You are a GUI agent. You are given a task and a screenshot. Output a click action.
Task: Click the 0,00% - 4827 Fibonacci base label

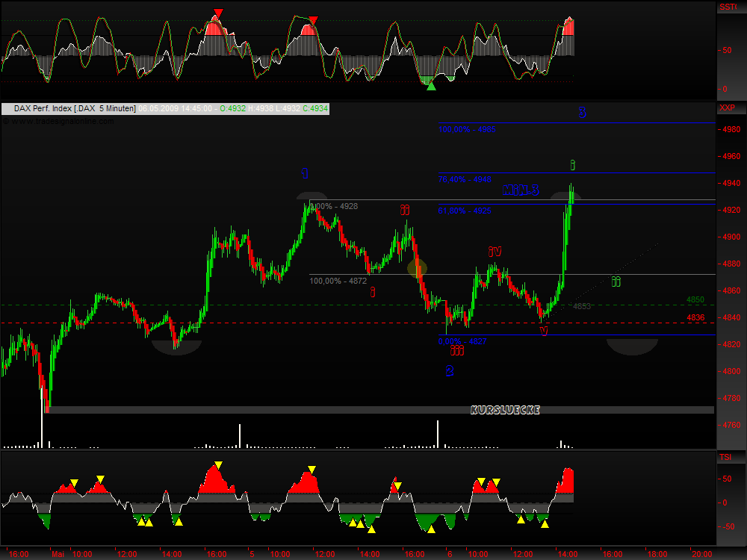tap(462, 341)
